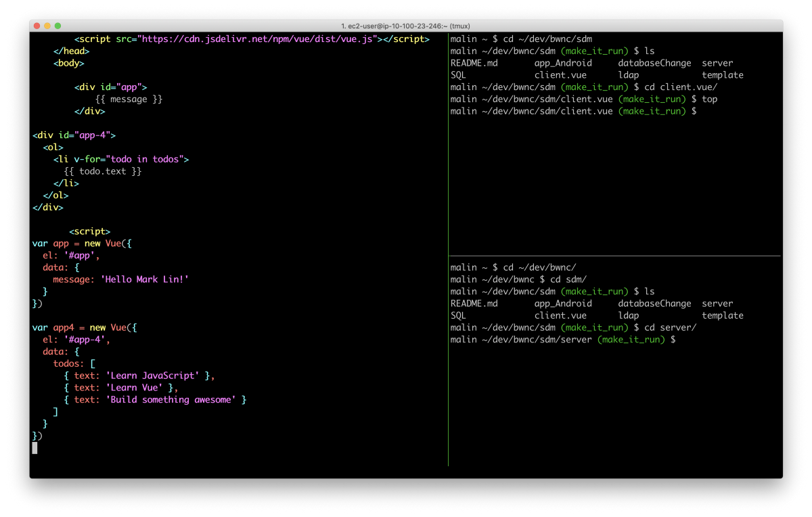
Task: Click the standalone <script> tag above var app
Action: 89,231
